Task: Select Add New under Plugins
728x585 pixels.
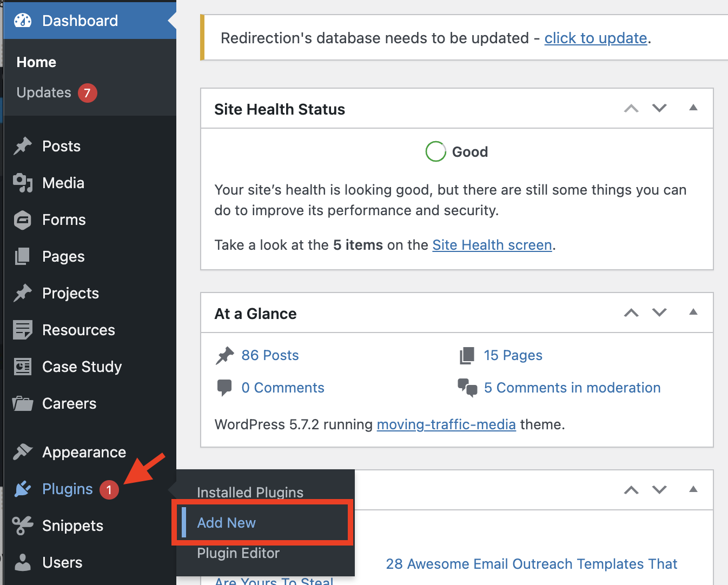Action: pyautogui.click(x=226, y=522)
